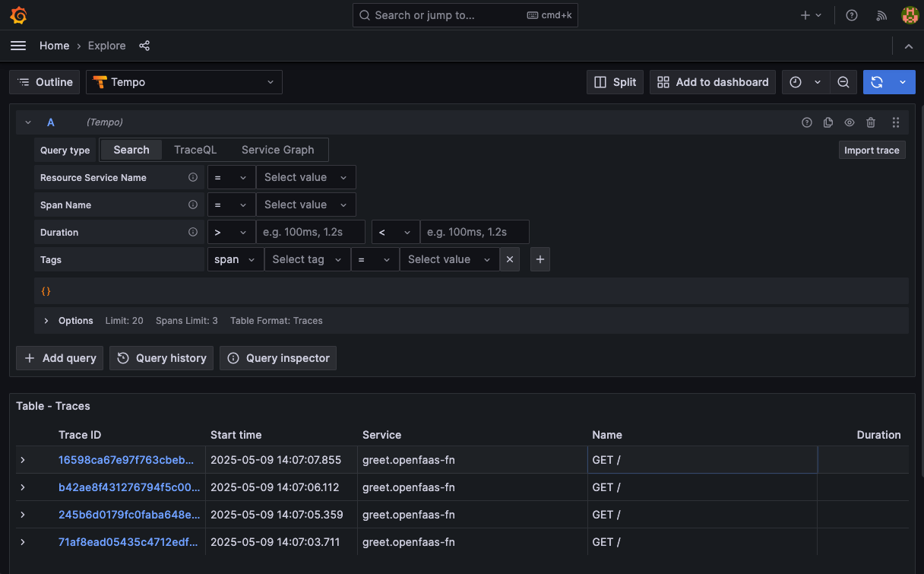Click the drag handle of query A
Screen dimensions: 924x574
(x=896, y=122)
